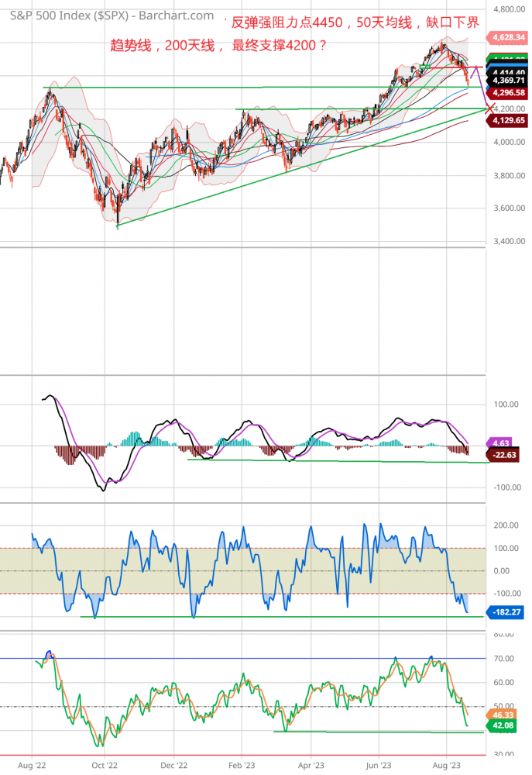The image size is (532, 775).
Task: Click the red 4,296.58 price tag
Action: (x=507, y=93)
